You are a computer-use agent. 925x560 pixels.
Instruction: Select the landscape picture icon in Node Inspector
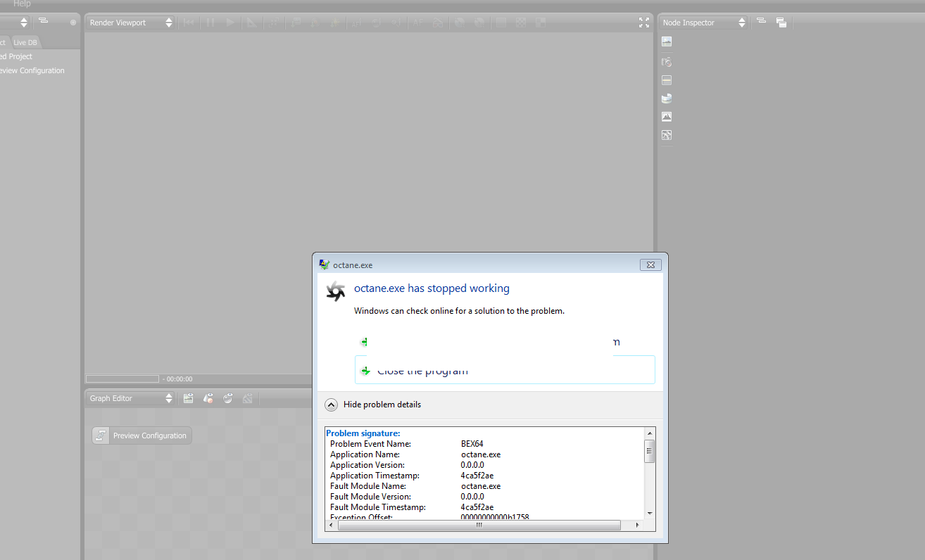[x=667, y=42]
